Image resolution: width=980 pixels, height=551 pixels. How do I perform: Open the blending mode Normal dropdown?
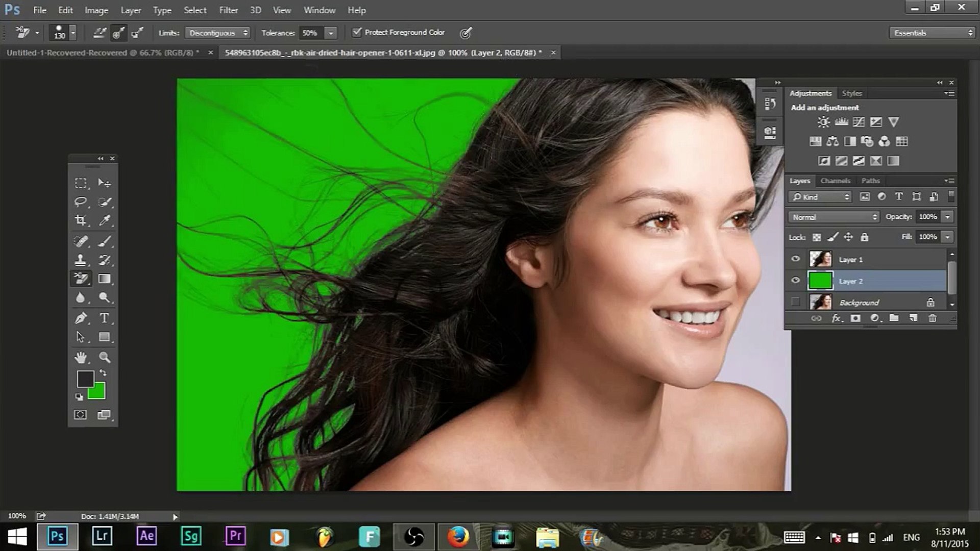pos(833,217)
